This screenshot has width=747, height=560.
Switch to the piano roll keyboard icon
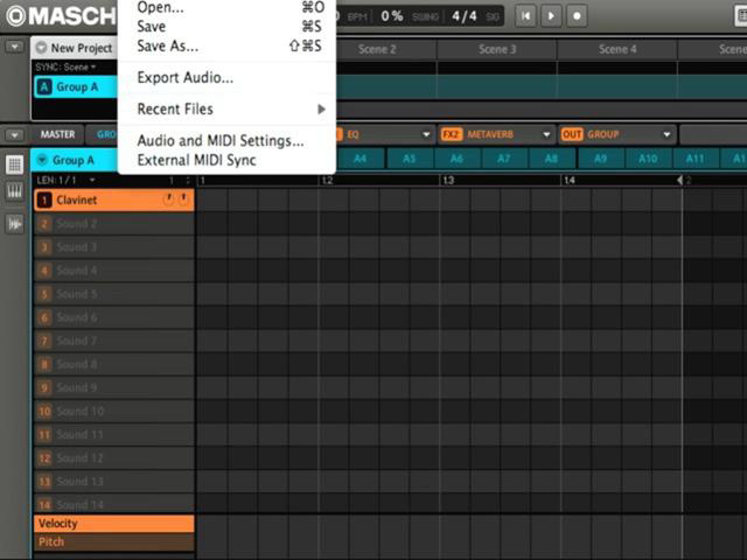(x=15, y=191)
